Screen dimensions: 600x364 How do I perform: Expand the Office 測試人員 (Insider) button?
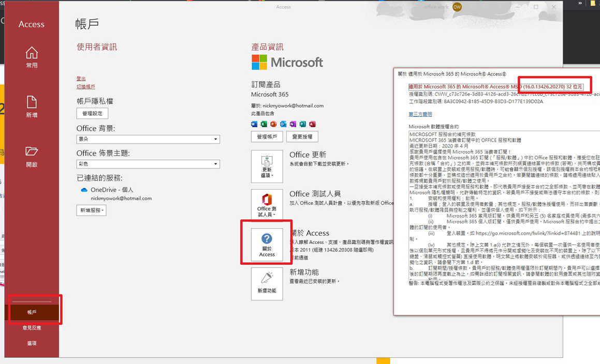(x=267, y=205)
